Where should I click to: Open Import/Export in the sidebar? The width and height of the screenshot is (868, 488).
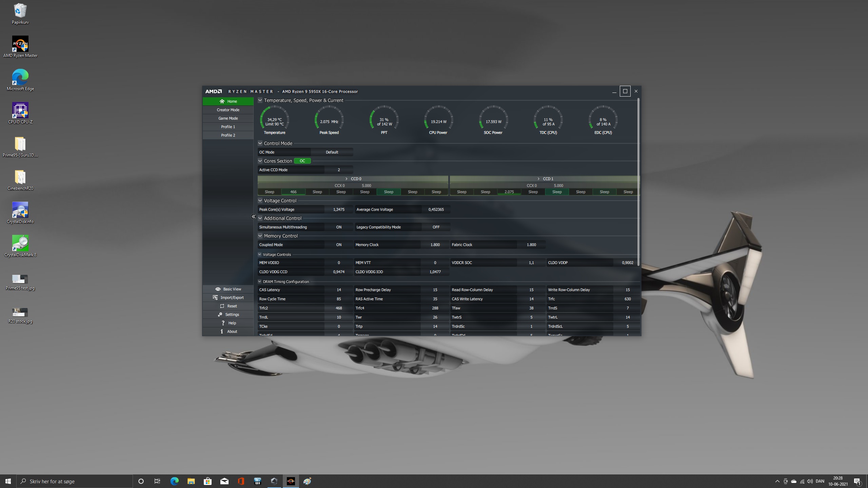coord(228,298)
